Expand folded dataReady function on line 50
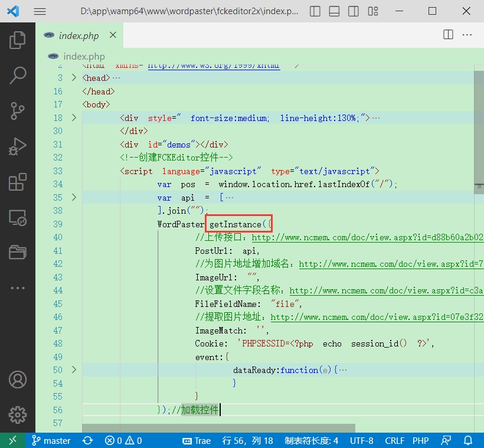Image resolution: width=484 pixels, height=448 pixels. click(x=74, y=370)
